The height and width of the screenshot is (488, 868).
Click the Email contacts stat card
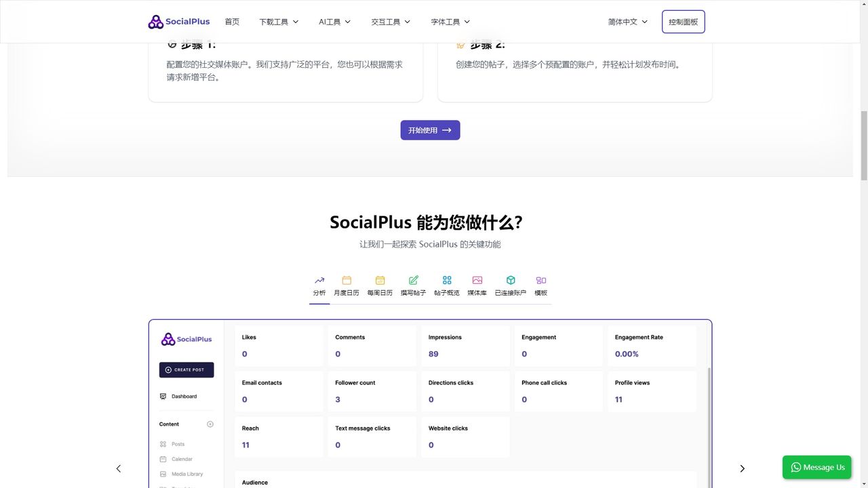279,391
